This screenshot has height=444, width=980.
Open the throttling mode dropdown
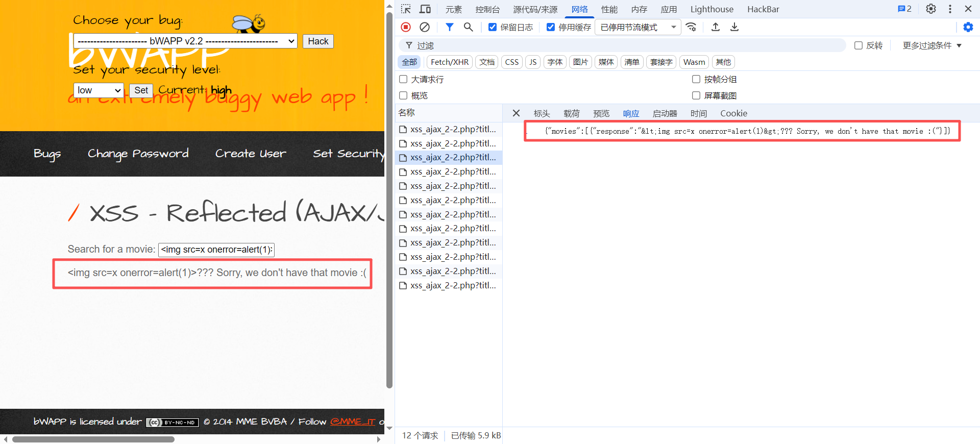point(638,27)
